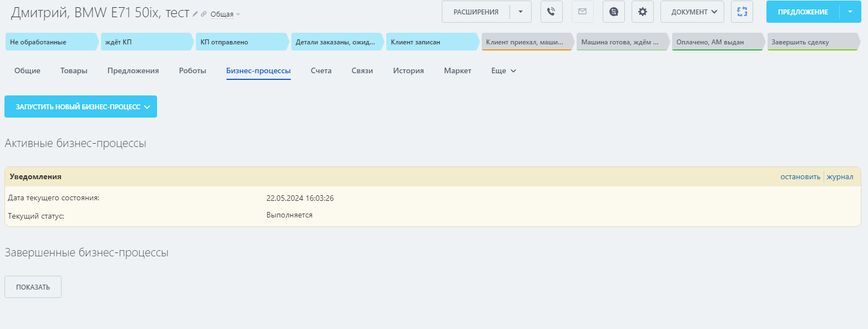
Task: Select stage Оплачено, АМ выдан
Action: pyautogui.click(x=718, y=42)
